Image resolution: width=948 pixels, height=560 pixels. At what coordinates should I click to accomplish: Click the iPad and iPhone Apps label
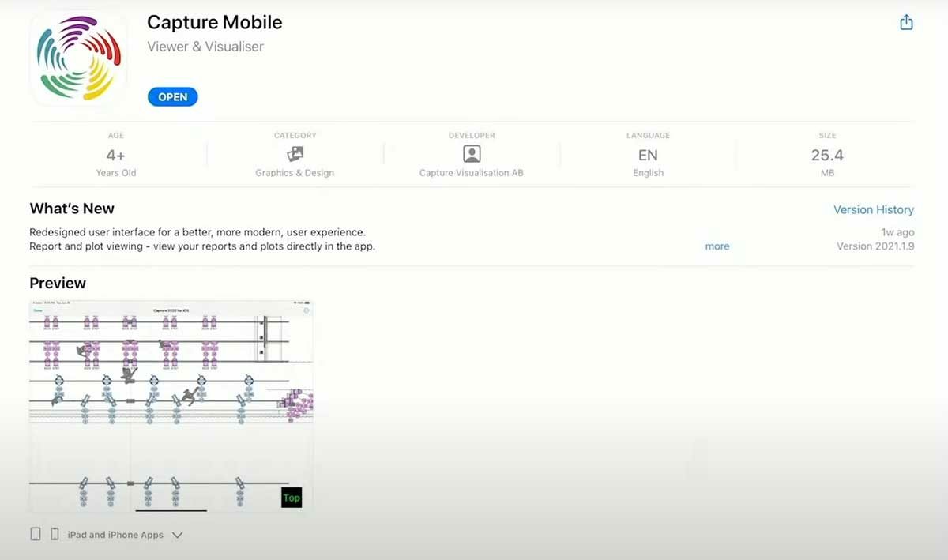[x=115, y=535]
